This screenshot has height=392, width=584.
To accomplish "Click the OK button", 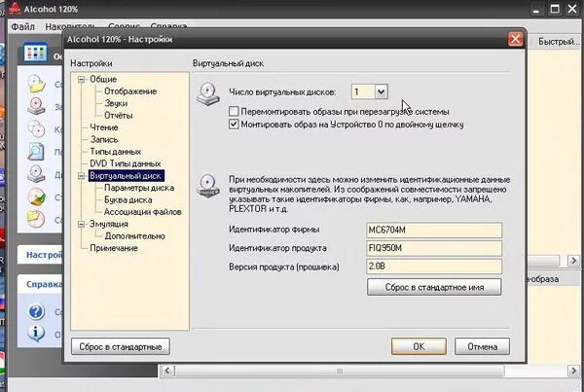I will pos(419,346).
